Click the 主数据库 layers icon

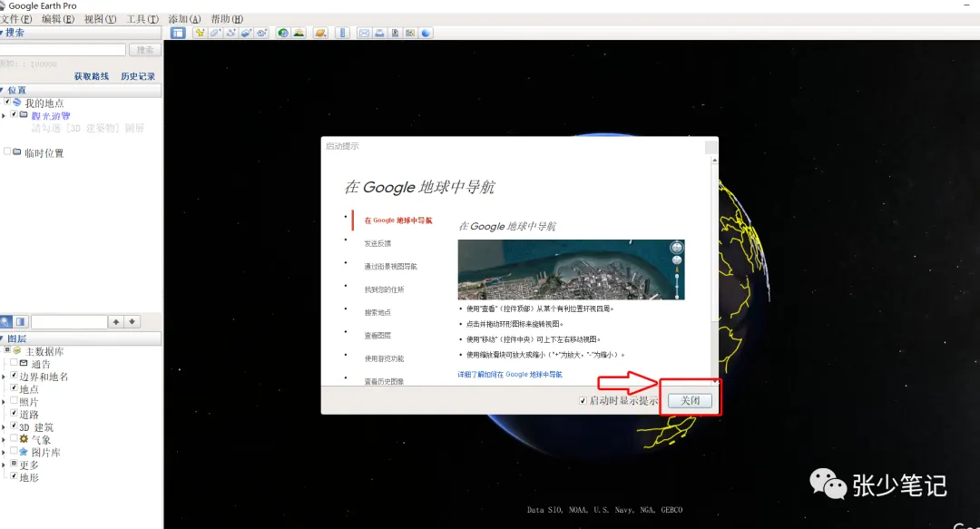click(x=17, y=351)
